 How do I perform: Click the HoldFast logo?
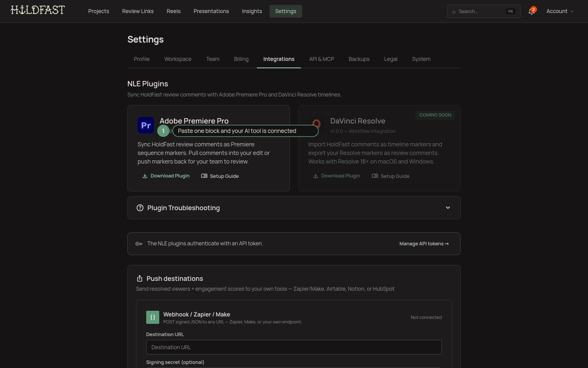[x=38, y=10]
